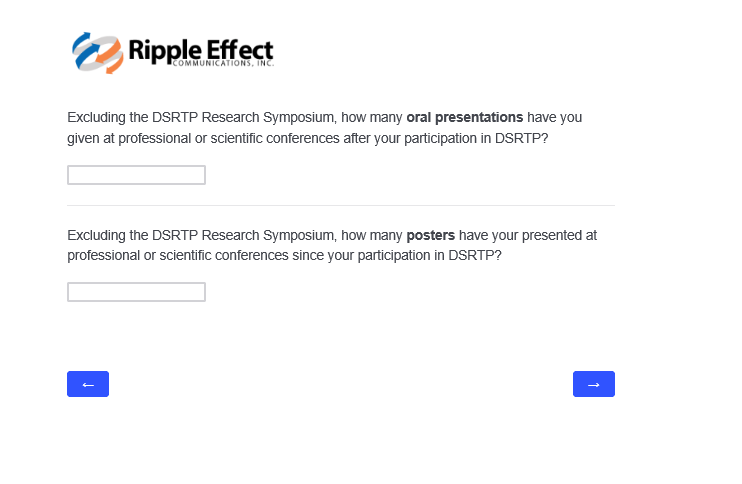
Task: Advance with the right arrow button
Action: pyautogui.click(x=593, y=384)
